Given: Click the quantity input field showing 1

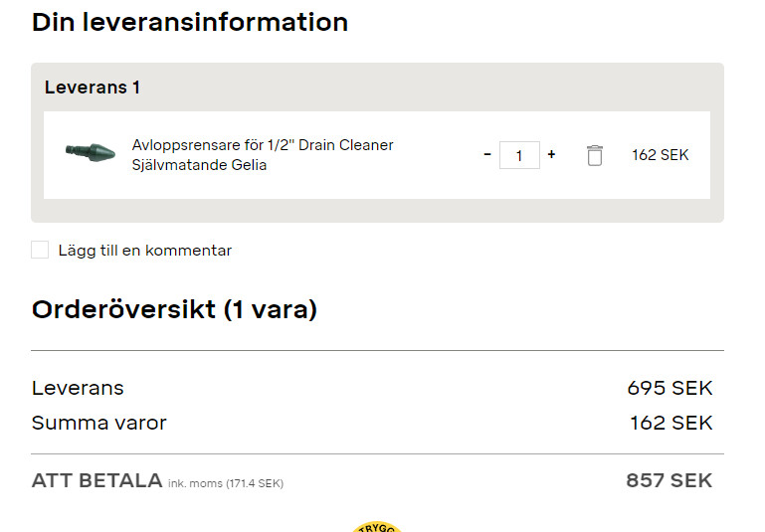Looking at the screenshot, I should coord(519,155).
